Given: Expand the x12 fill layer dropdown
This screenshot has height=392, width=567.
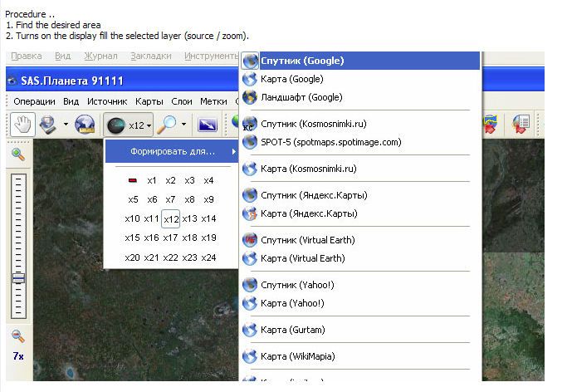Looking at the screenshot, I should click(x=149, y=125).
